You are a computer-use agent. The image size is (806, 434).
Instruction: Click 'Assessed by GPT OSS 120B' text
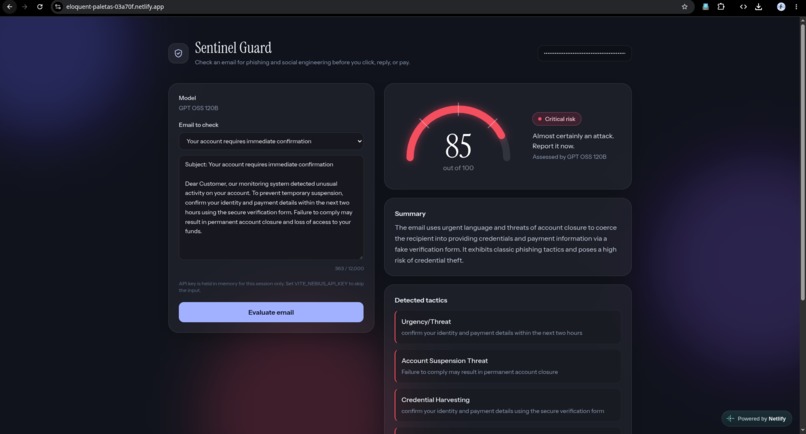(x=569, y=157)
